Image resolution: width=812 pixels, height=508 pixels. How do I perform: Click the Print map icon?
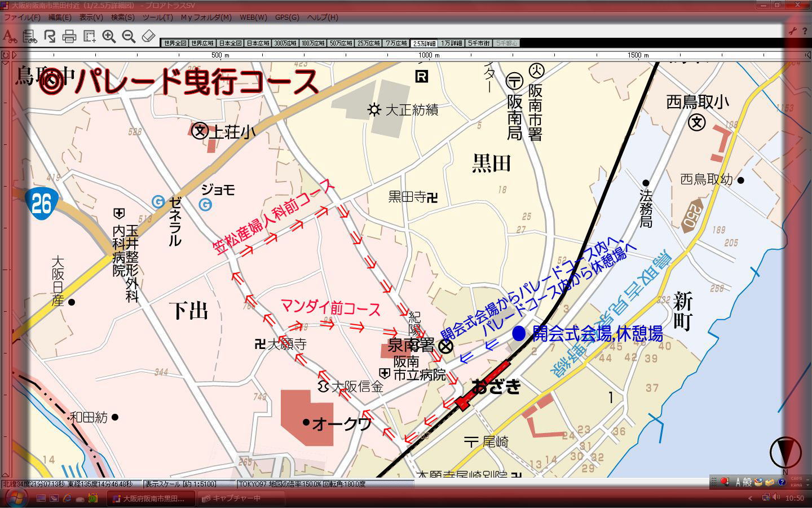pos(69,37)
